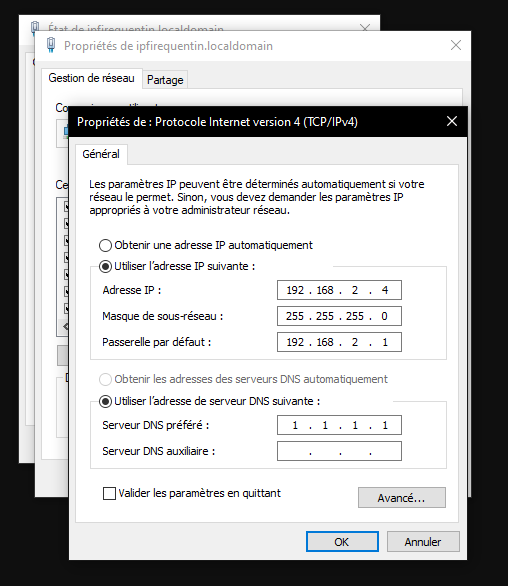Close the TCP/IPv4 properties dialog

(x=452, y=121)
